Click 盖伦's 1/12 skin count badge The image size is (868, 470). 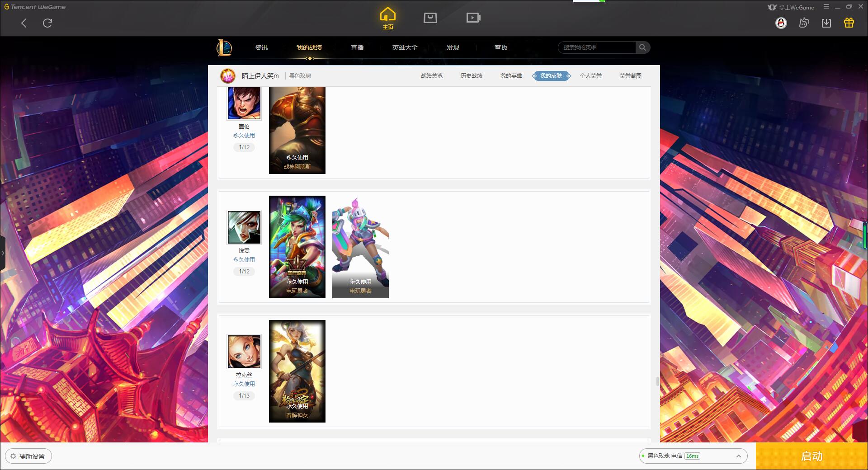click(x=244, y=147)
